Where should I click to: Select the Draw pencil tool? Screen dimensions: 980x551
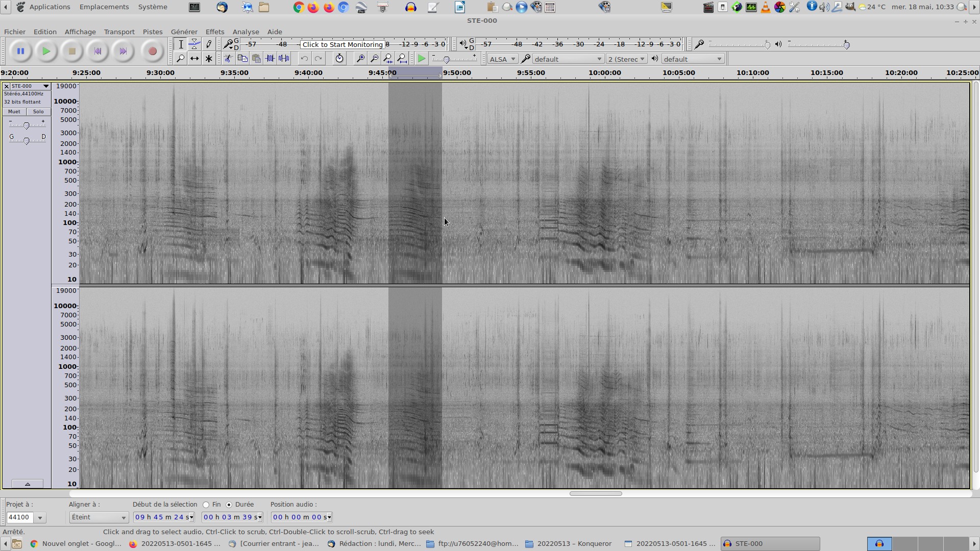coord(209,44)
